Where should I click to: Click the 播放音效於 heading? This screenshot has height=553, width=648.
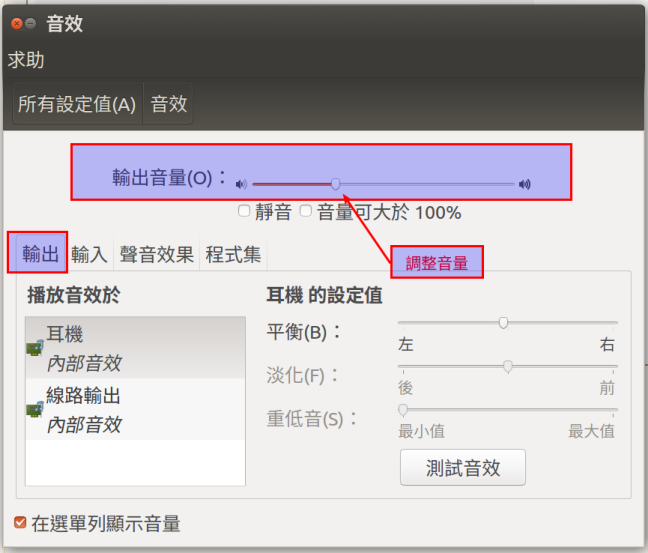(74, 295)
